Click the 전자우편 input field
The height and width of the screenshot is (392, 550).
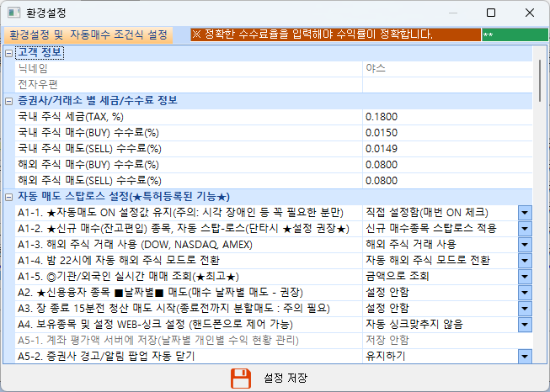click(446, 84)
